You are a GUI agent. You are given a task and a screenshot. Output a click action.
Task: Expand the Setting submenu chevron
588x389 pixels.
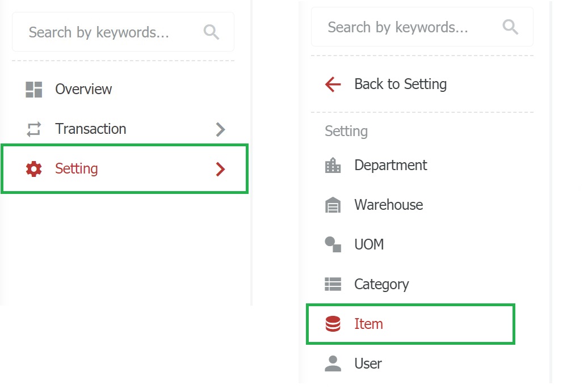[x=221, y=169]
